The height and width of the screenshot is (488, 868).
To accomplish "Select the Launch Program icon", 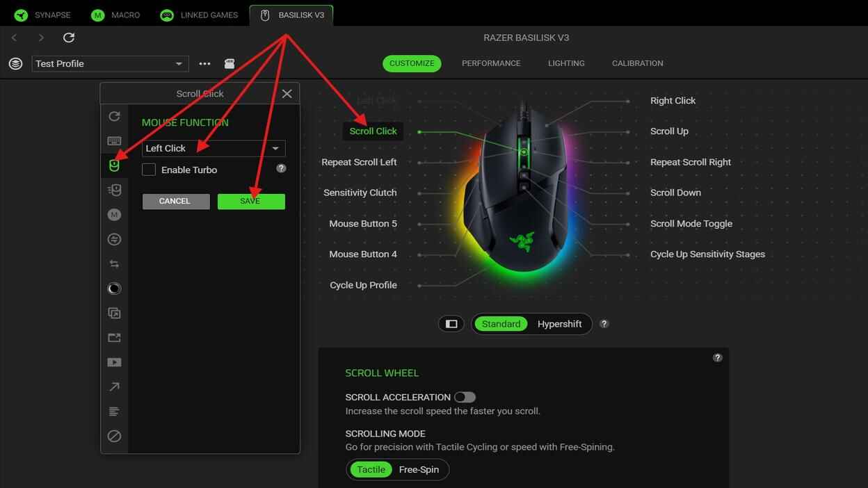I will [114, 338].
